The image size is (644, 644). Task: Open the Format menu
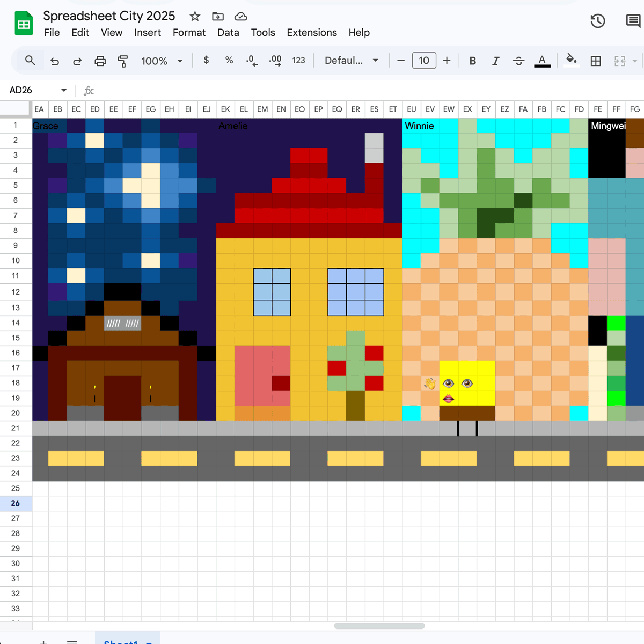189,32
